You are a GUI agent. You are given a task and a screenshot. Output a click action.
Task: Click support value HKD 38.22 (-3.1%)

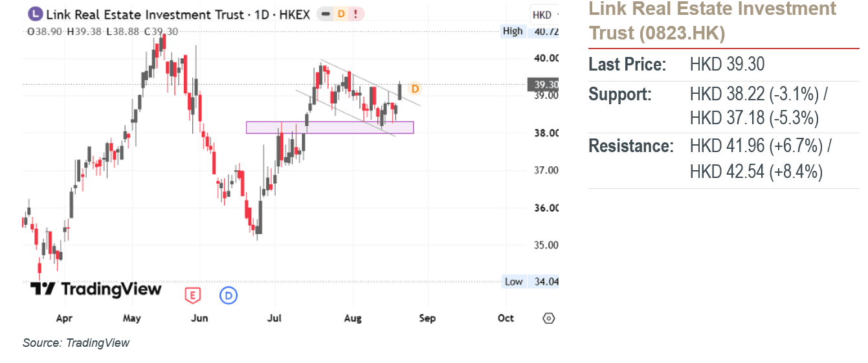[757, 94]
